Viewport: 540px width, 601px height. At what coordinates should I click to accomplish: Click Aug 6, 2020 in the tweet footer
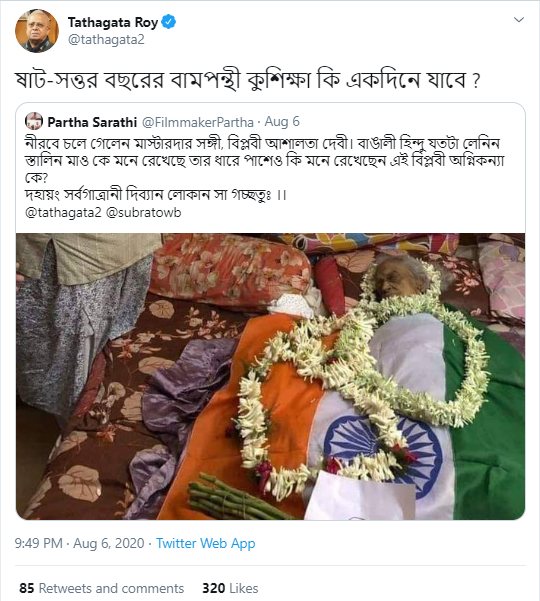(x=109, y=544)
